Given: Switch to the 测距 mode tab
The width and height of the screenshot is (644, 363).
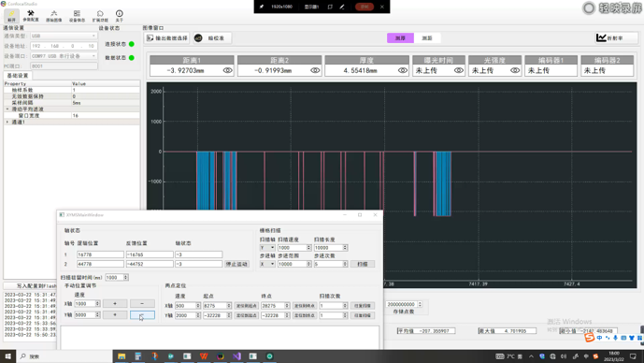Looking at the screenshot, I should coord(427,38).
